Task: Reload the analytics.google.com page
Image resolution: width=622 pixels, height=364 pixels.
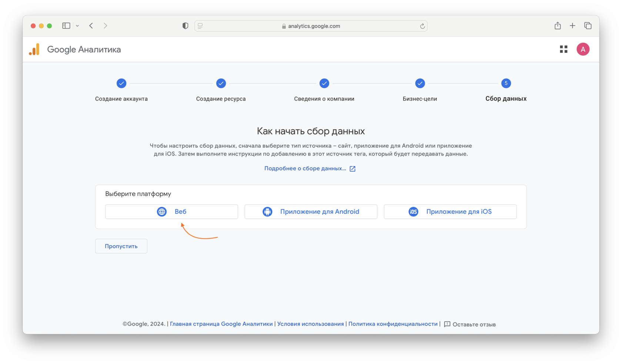Action: point(422,26)
